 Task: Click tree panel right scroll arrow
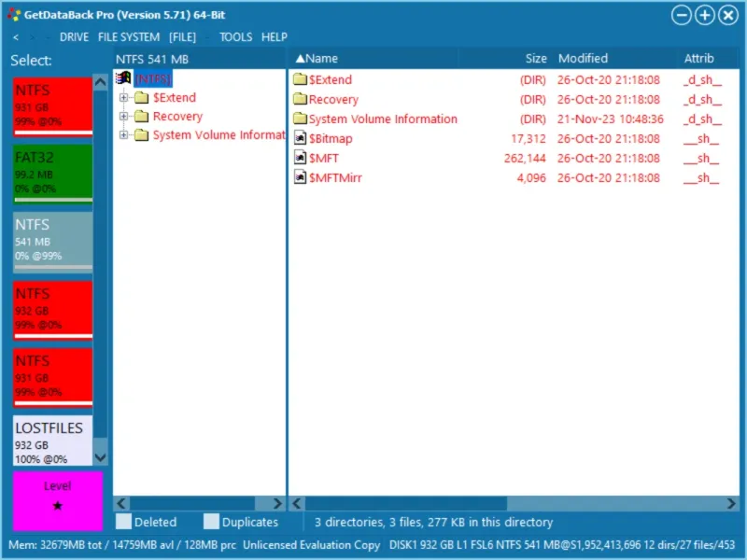click(x=277, y=503)
